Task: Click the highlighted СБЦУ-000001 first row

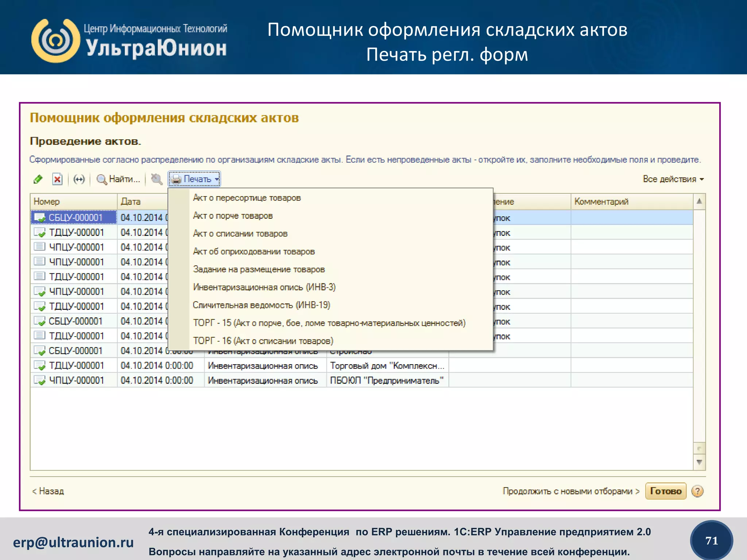Action: coord(362,218)
